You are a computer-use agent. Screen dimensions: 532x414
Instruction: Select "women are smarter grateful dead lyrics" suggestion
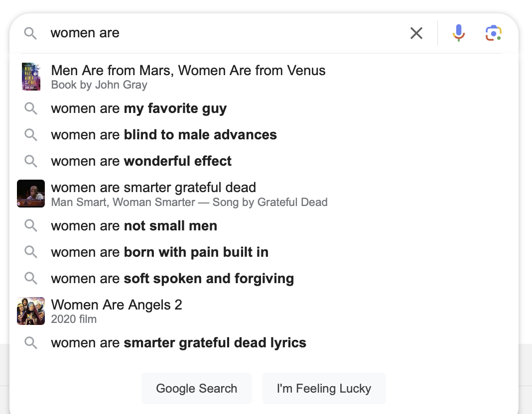178,343
